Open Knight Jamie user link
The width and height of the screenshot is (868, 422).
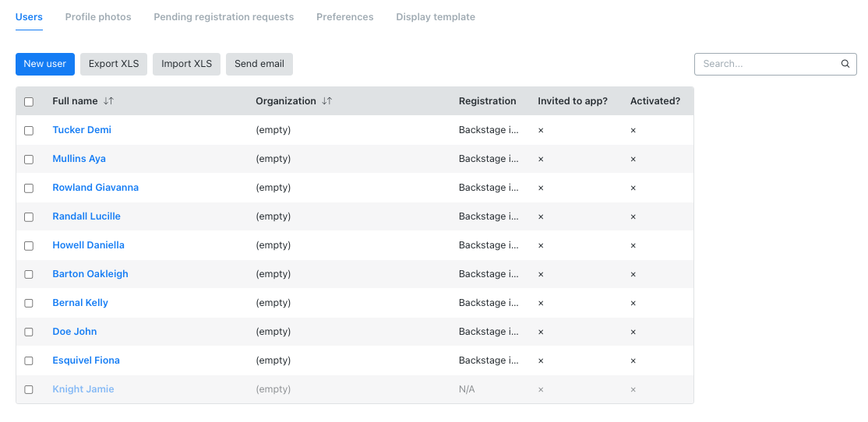(83, 389)
